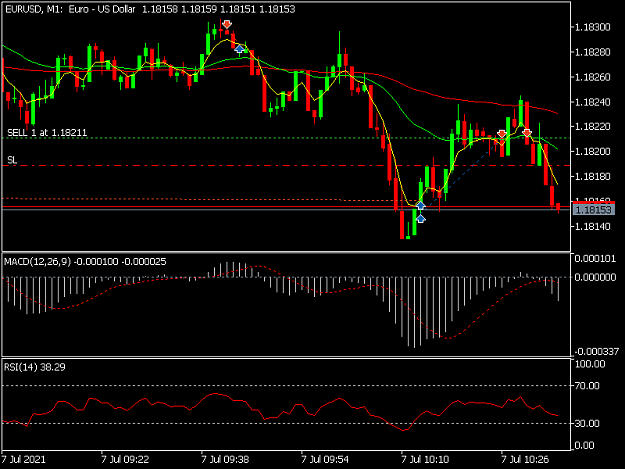Select the 'SELL 1 at 1.18211' order label
The image size is (625, 469).
click(47, 132)
